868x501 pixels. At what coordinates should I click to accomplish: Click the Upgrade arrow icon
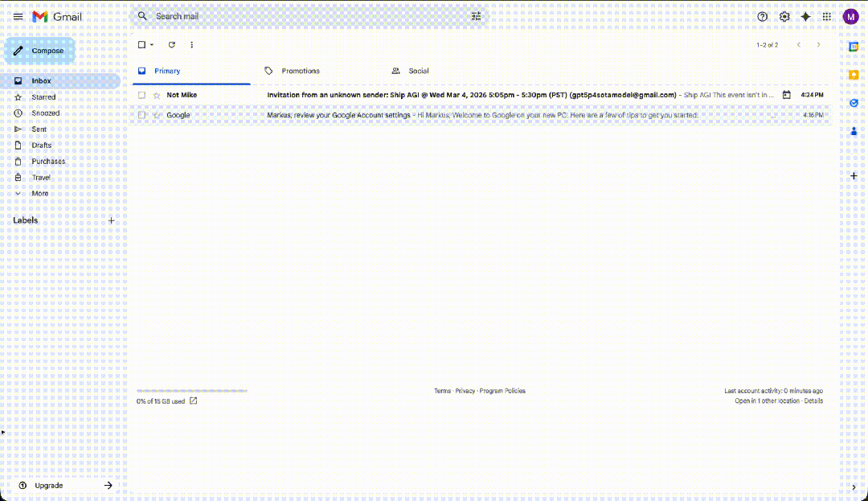(x=108, y=486)
